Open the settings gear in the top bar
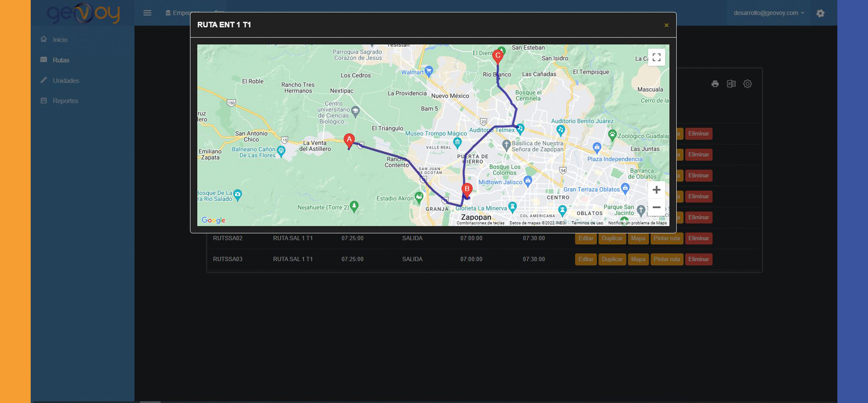The height and width of the screenshot is (403, 868). [x=820, y=13]
